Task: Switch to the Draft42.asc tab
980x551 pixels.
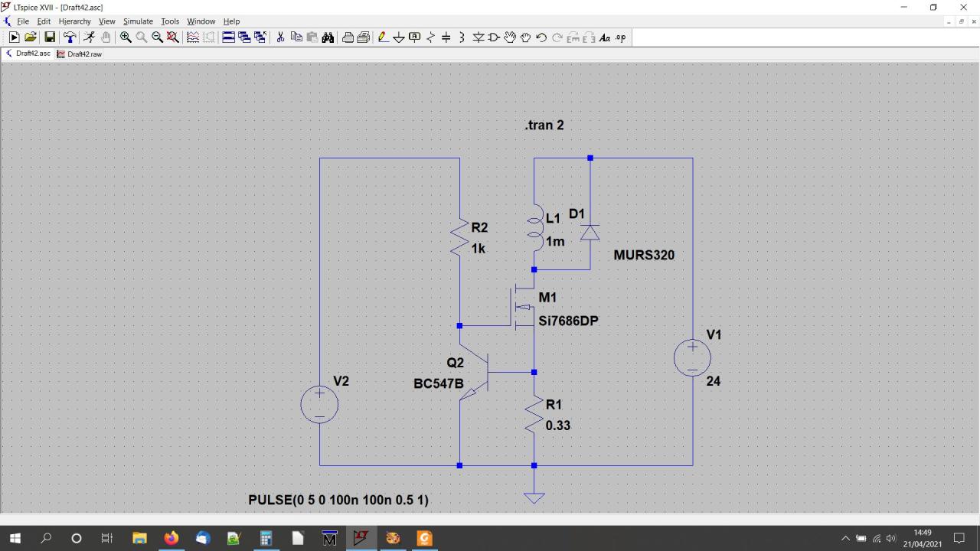Action: [x=28, y=54]
